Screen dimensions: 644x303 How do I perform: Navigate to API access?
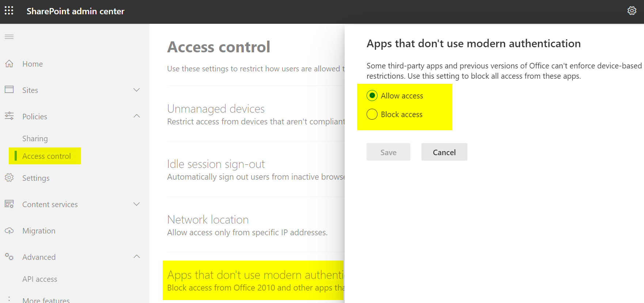coord(39,279)
